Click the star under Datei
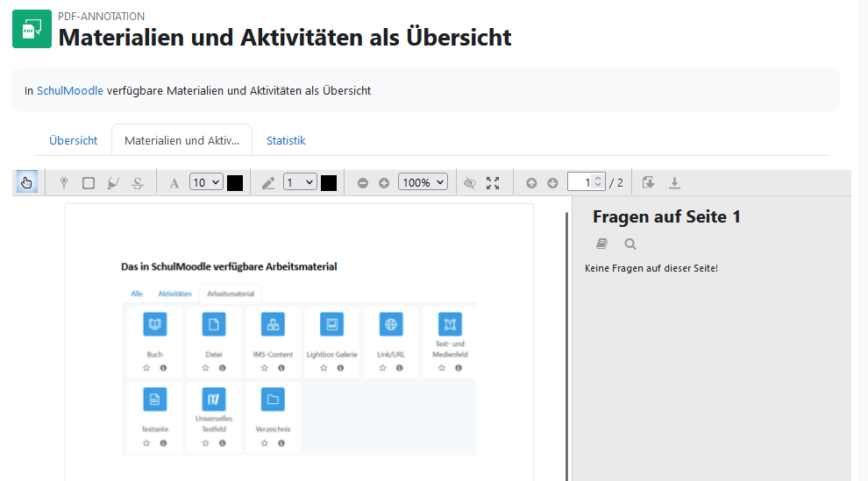This screenshot has width=868, height=481. point(205,368)
